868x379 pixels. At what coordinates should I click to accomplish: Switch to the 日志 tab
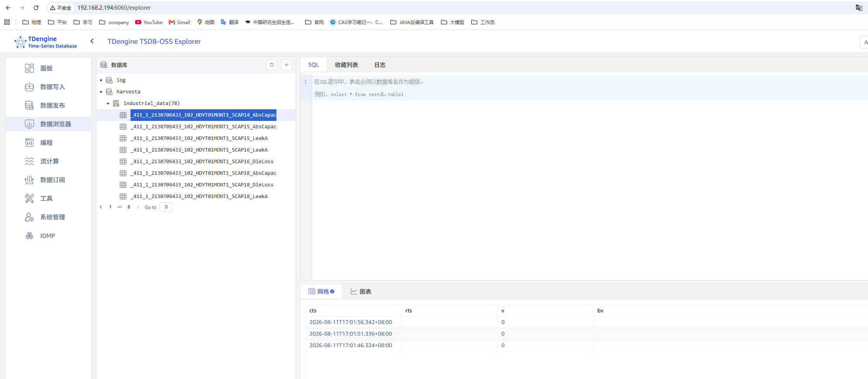click(380, 65)
